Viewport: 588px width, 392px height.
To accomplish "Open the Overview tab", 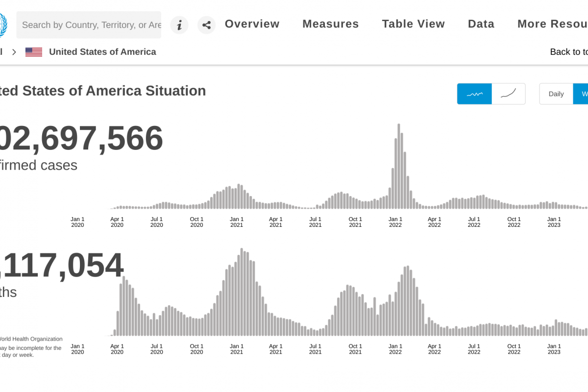I will pyautogui.click(x=252, y=24).
